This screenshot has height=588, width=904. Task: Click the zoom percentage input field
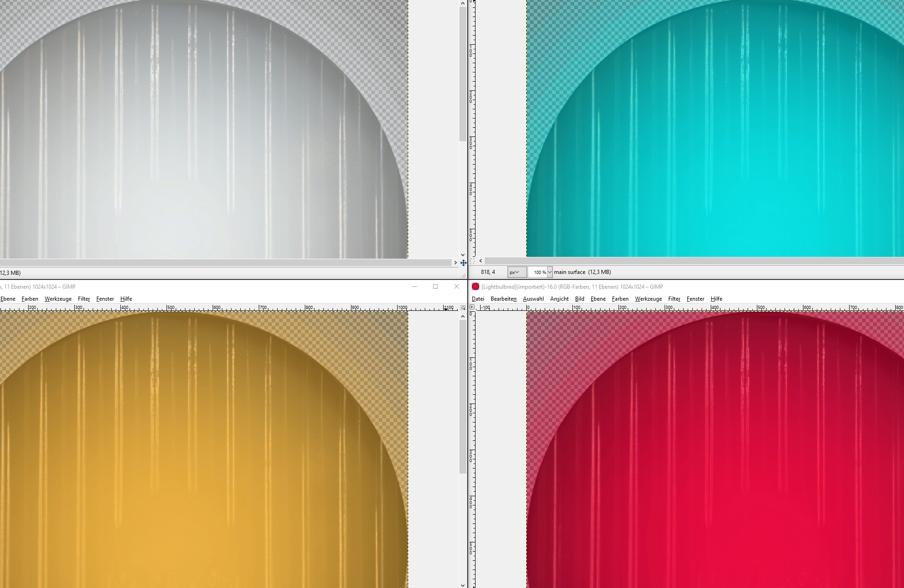coord(537,272)
